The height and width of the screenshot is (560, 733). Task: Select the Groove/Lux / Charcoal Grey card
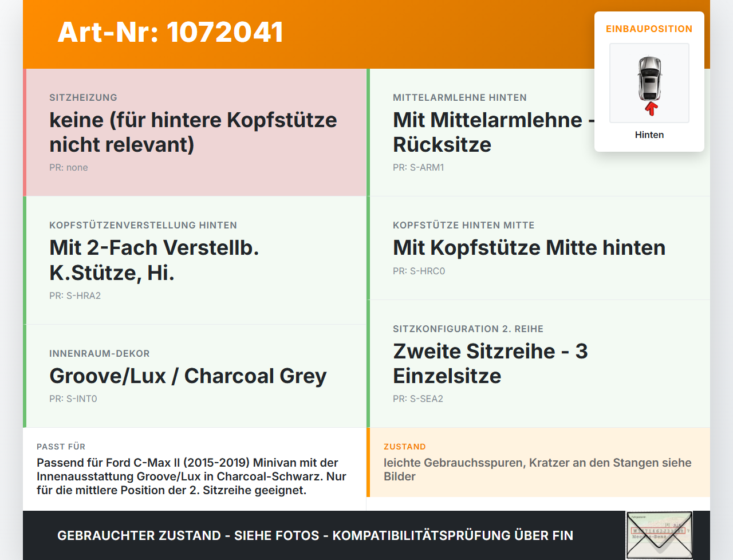coord(195,376)
